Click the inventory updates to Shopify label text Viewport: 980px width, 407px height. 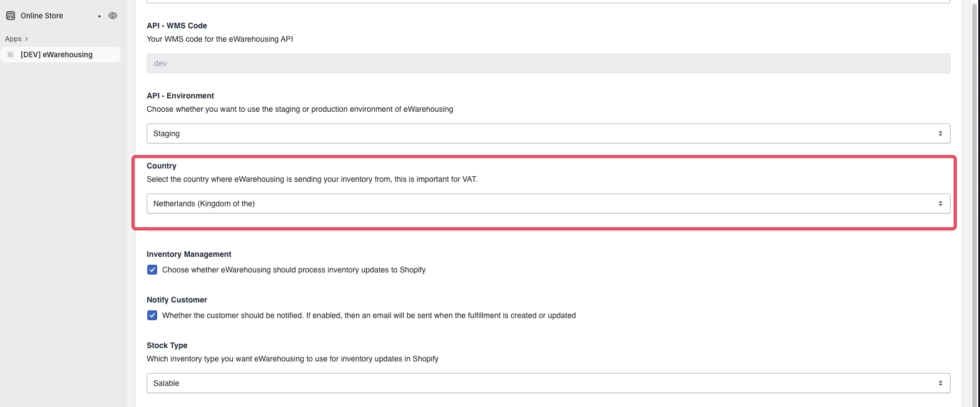tap(293, 270)
